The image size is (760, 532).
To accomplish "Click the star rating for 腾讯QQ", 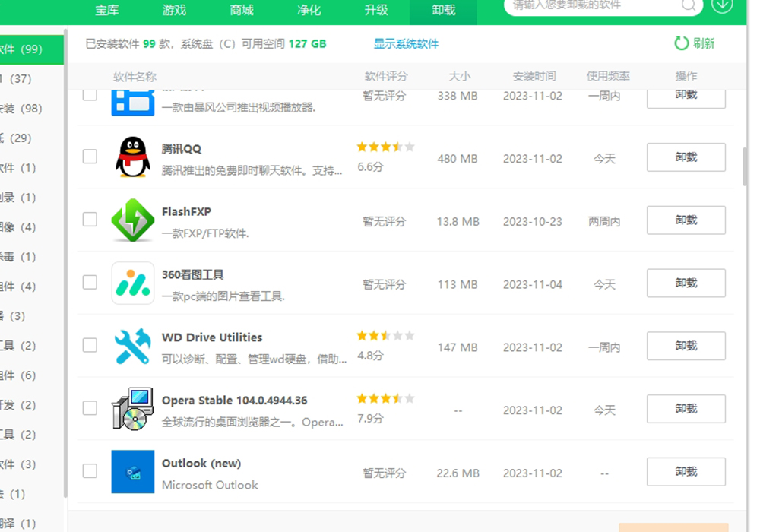I will (386, 147).
